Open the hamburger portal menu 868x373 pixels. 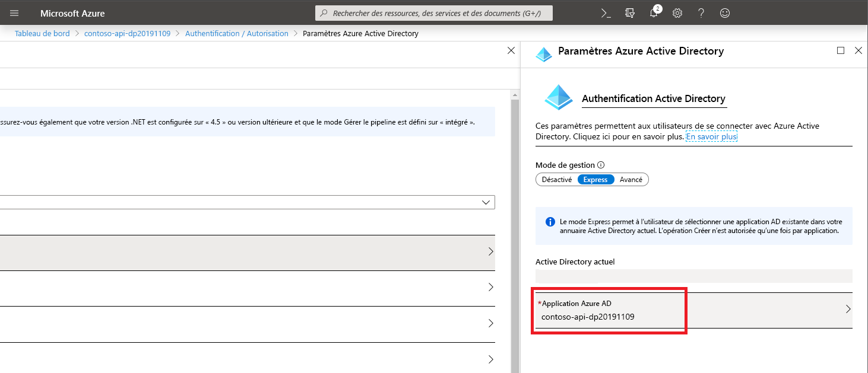(14, 12)
